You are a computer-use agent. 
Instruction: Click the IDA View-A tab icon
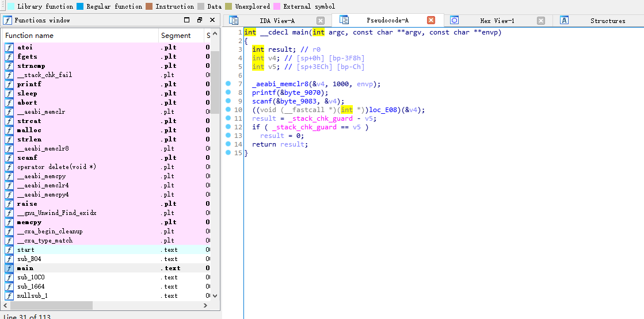[x=234, y=21]
